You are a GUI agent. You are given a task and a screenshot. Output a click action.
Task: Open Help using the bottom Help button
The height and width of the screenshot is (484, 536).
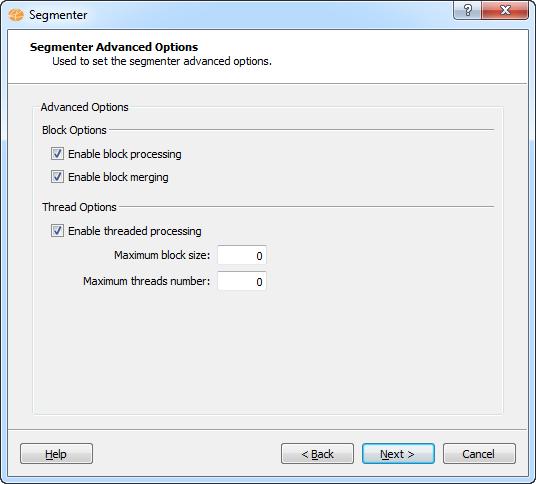[56, 454]
